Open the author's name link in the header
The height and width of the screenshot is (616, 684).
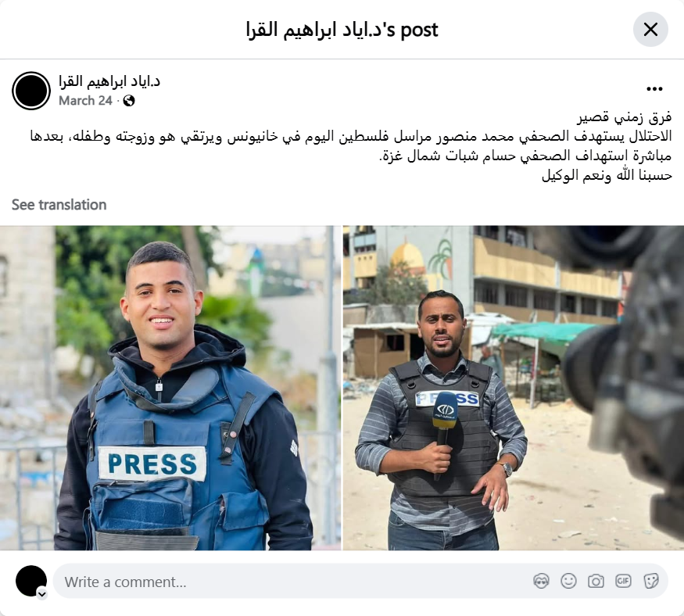[109, 81]
